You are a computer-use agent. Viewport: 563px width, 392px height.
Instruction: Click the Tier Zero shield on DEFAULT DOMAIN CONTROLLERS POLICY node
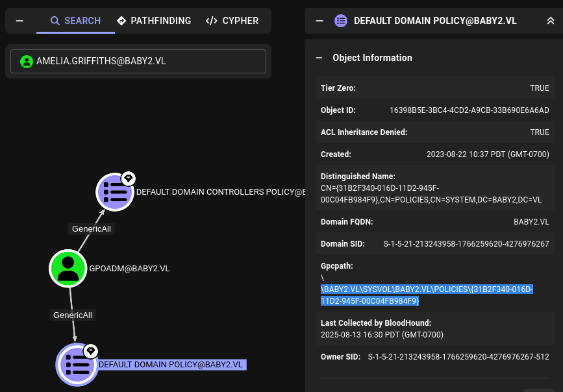(x=128, y=178)
